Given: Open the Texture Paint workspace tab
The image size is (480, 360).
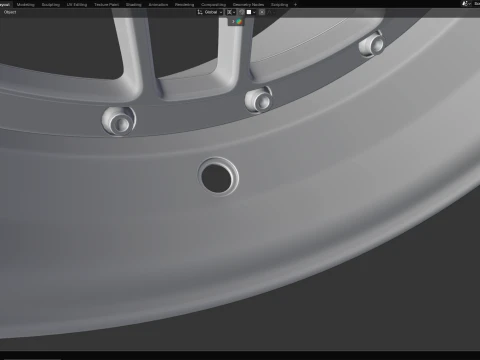Looking at the screenshot, I should tap(106, 5).
